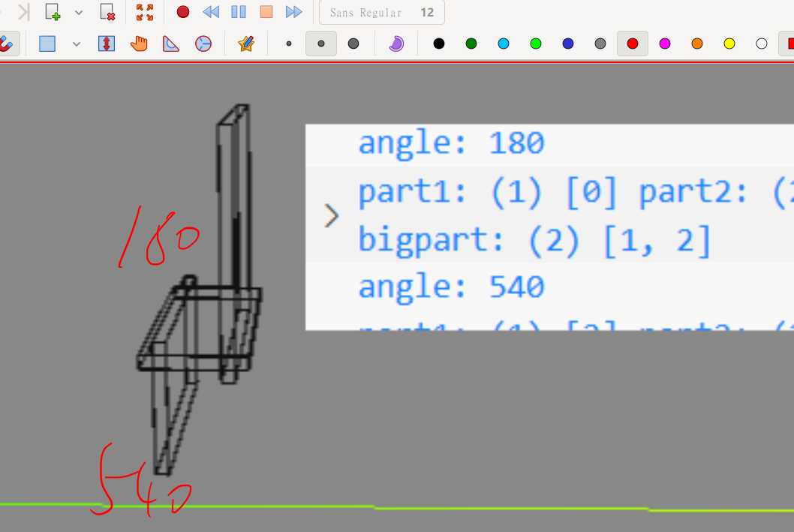This screenshot has height=532, width=794.
Task: Open the new page options dropdown arrow
Action: [x=79, y=12]
